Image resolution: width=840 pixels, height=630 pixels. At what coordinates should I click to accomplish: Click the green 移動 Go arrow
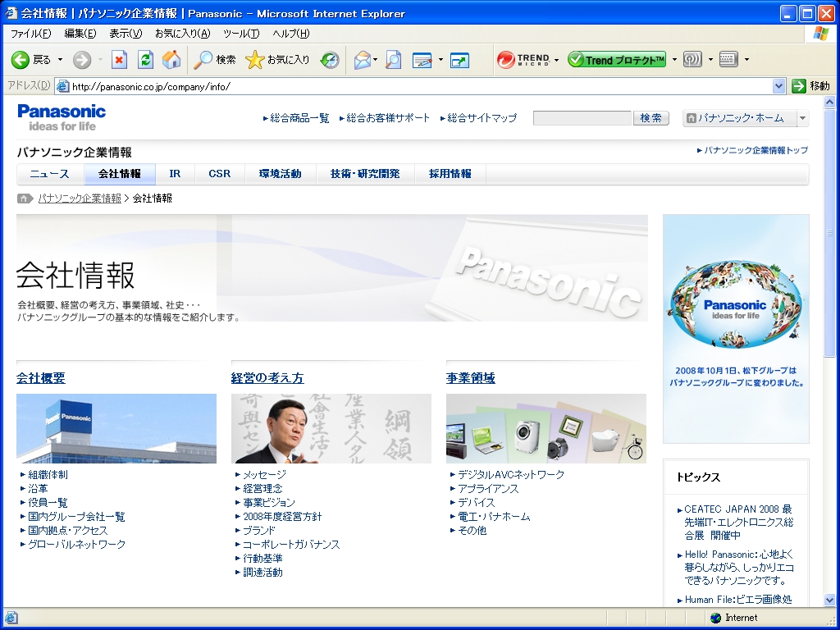[799, 85]
